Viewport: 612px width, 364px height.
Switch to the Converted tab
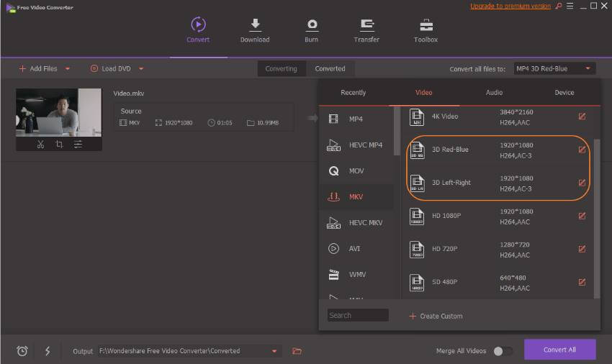click(330, 68)
